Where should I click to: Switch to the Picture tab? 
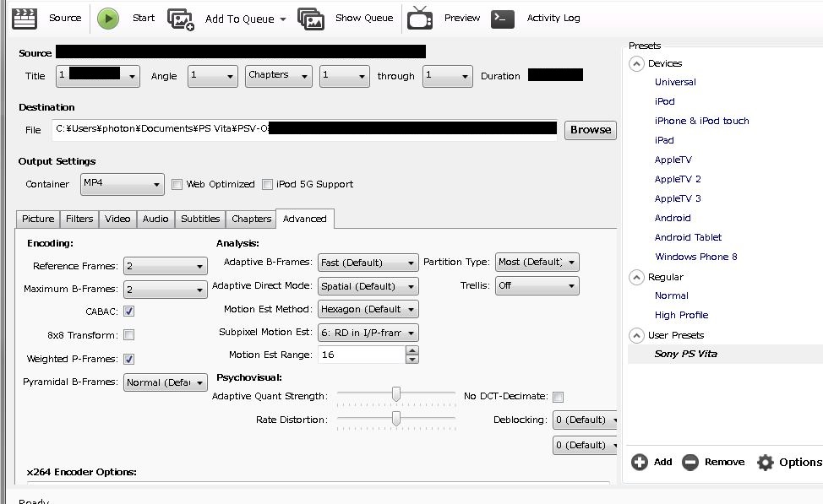[38, 219]
